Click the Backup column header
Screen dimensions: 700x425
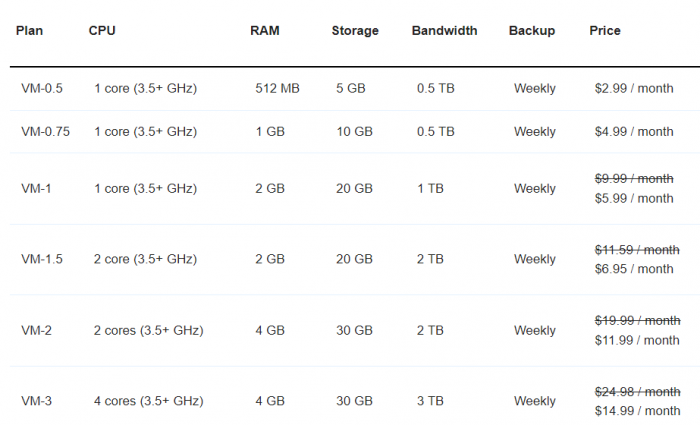coord(532,31)
